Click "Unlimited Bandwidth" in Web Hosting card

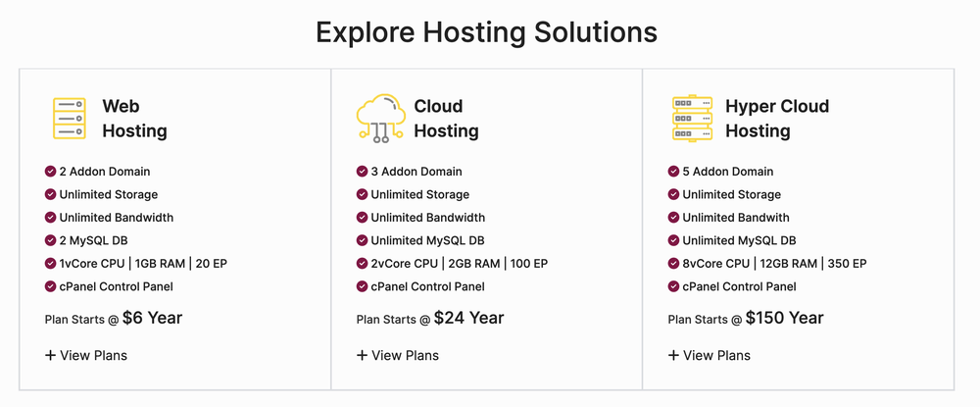117,218
